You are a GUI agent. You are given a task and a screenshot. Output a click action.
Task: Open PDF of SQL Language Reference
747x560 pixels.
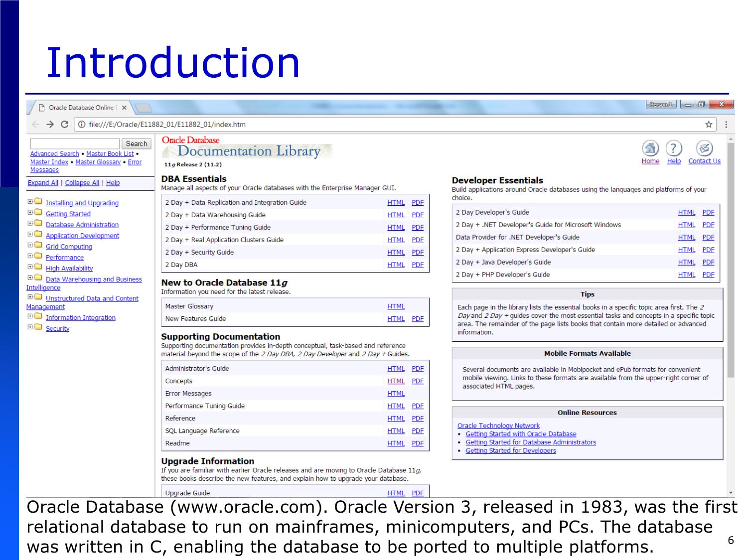(418, 431)
